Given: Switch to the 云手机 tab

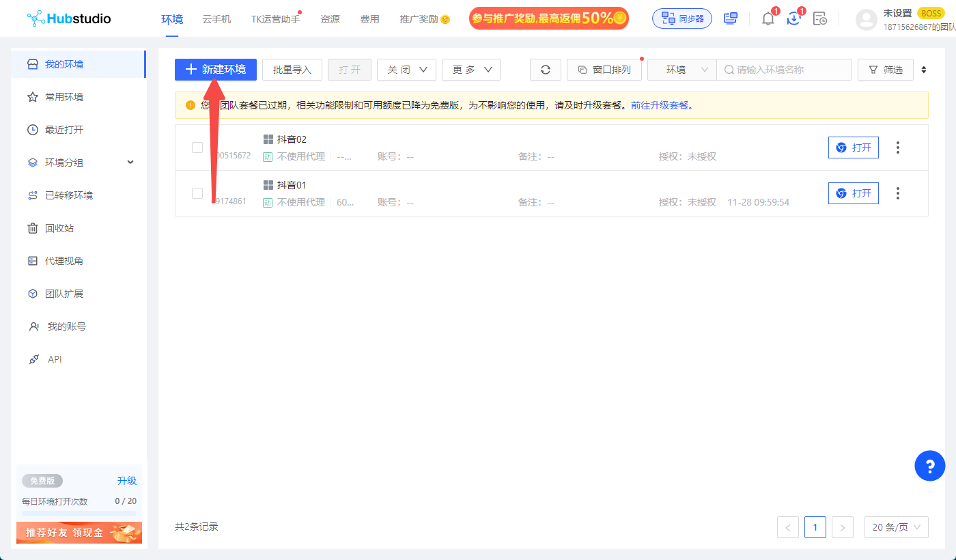Looking at the screenshot, I should (x=216, y=19).
